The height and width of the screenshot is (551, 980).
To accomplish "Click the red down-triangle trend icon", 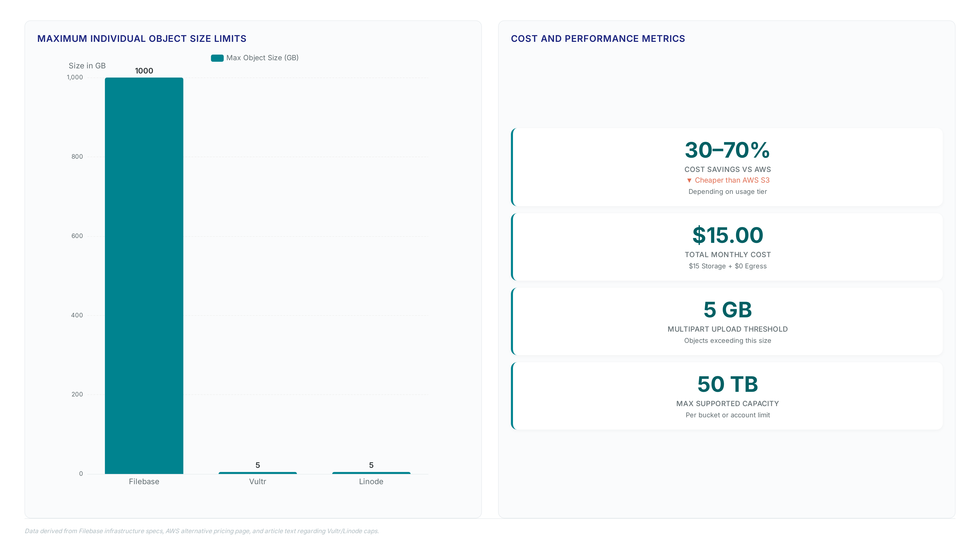I will pyautogui.click(x=689, y=181).
